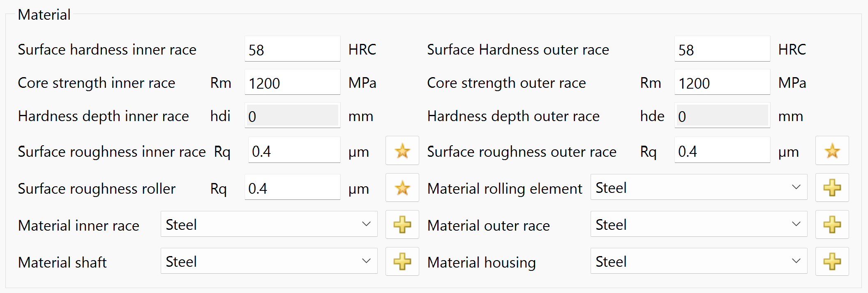
Task: Click plus icon beside Material housing
Action: (832, 261)
